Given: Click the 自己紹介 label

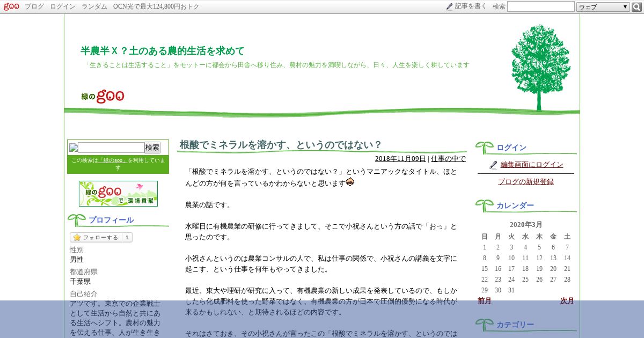Looking at the screenshot, I should click(x=84, y=294).
